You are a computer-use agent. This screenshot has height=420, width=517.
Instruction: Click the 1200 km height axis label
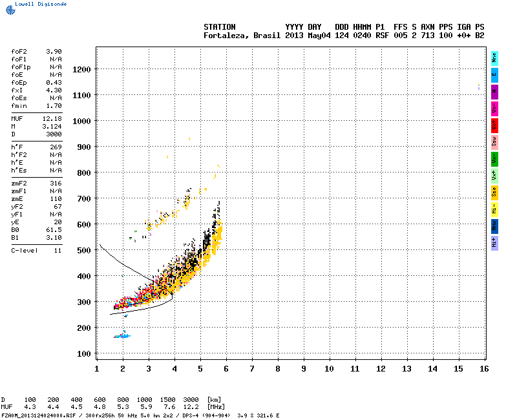(81, 70)
